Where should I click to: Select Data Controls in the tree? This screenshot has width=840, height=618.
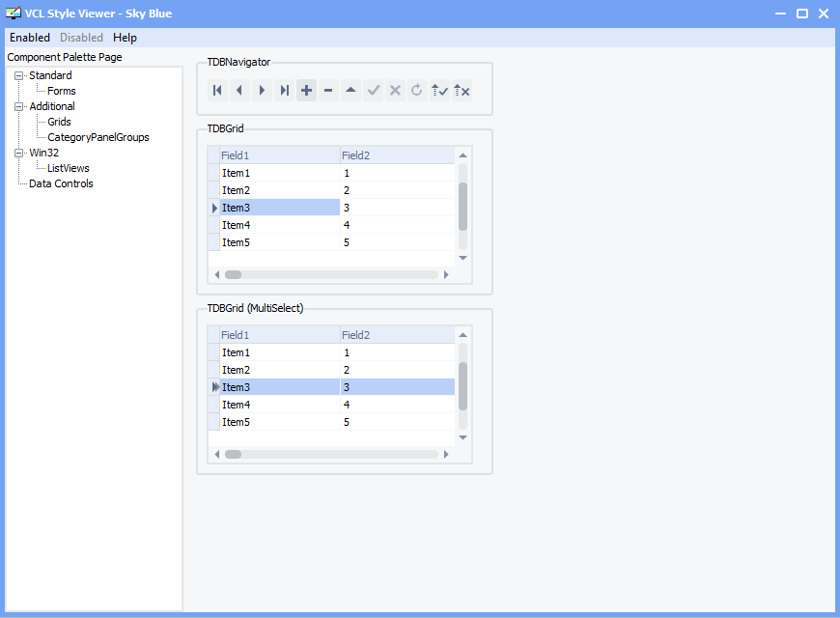[61, 183]
